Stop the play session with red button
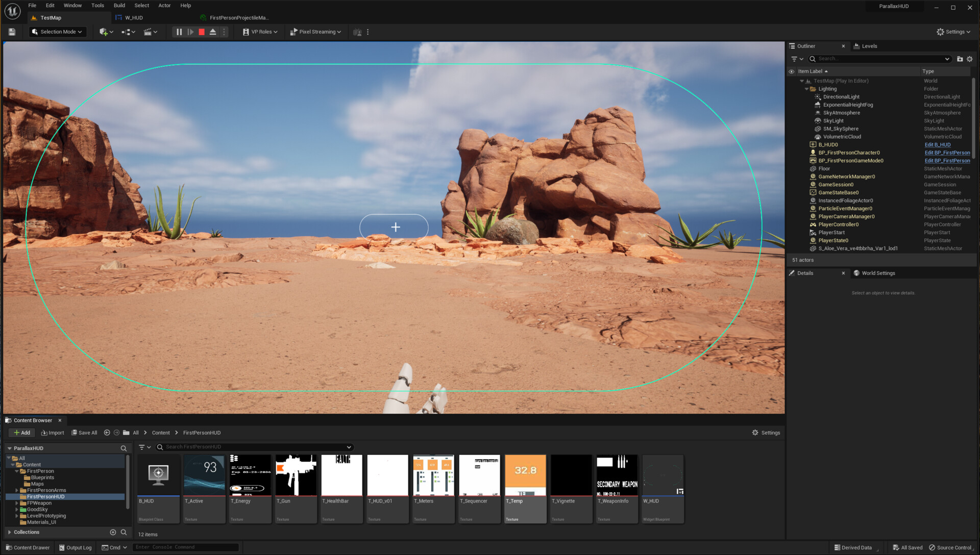The image size is (980, 555). [x=202, y=32]
